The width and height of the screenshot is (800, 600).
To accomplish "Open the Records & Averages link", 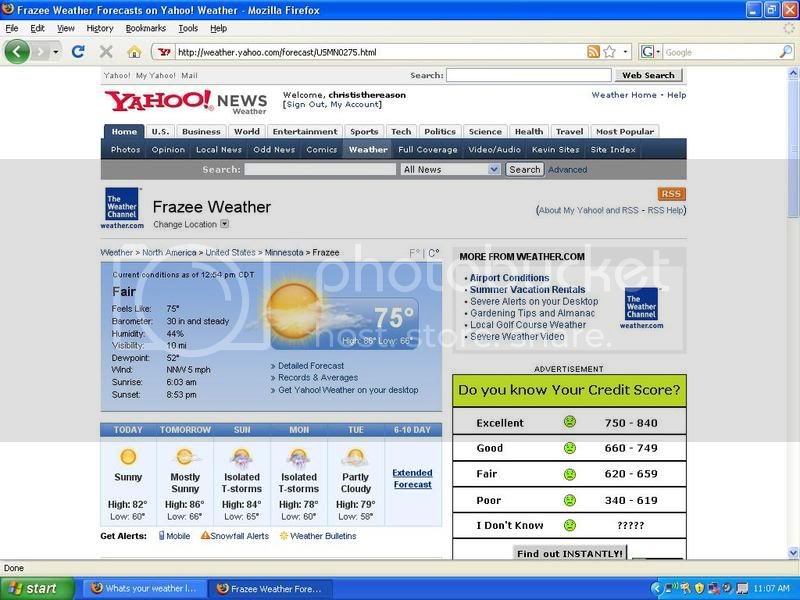I will (318, 378).
